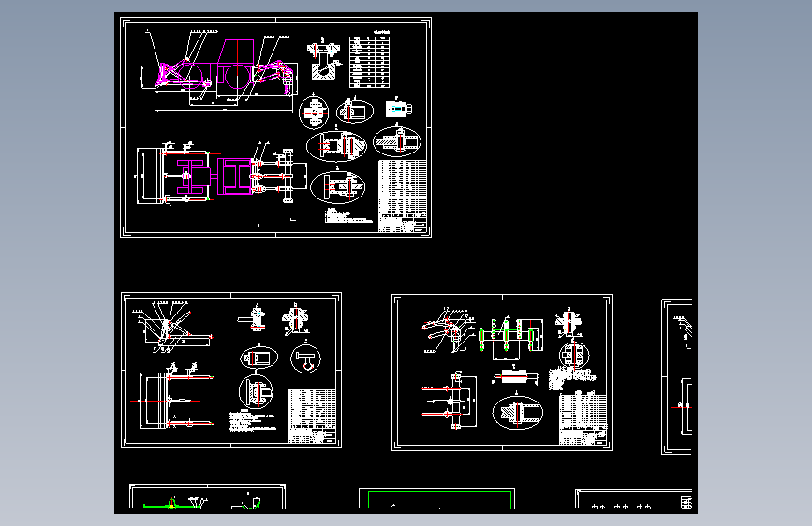Select the green-bordered sheet at bottom center

tap(436, 498)
